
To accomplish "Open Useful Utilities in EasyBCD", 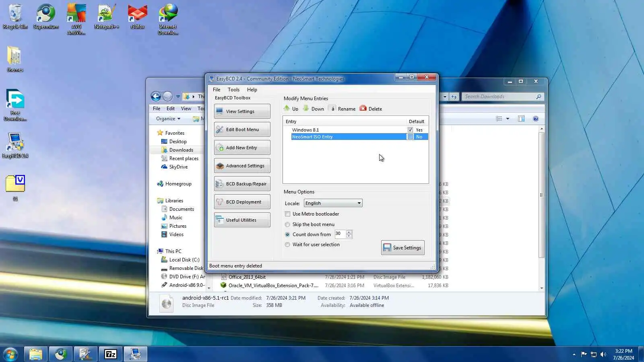I will [x=242, y=220].
